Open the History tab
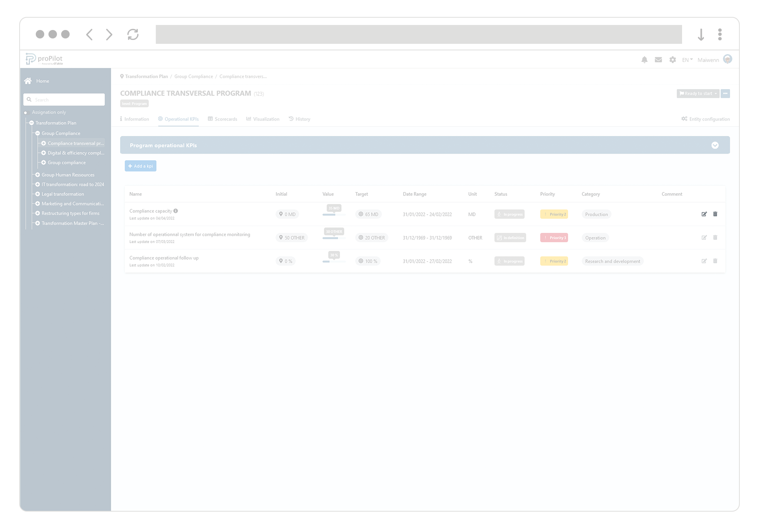 tap(299, 119)
